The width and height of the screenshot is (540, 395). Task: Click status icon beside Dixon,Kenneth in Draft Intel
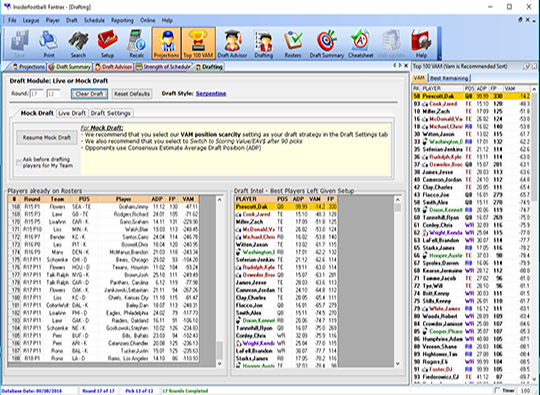[239, 320]
